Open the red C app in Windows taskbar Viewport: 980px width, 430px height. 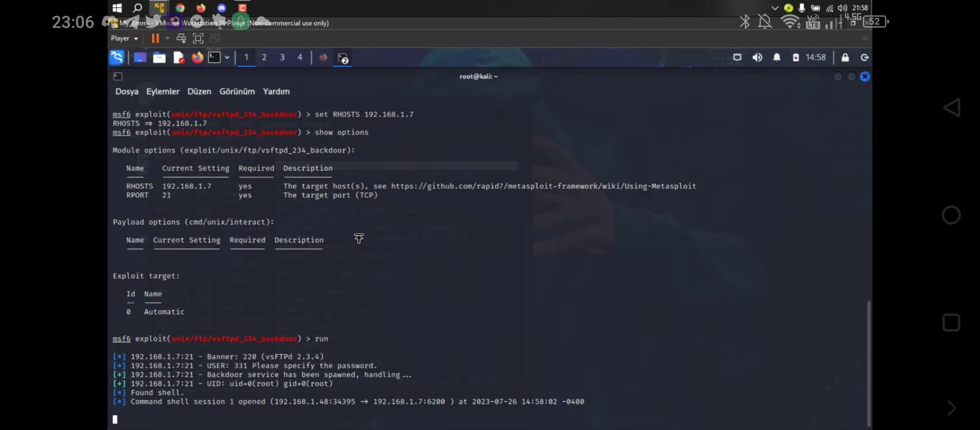(x=243, y=8)
